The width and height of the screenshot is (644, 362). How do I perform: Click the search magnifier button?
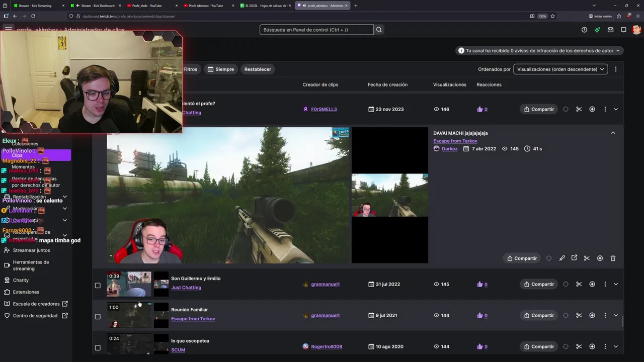coord(379,30)
